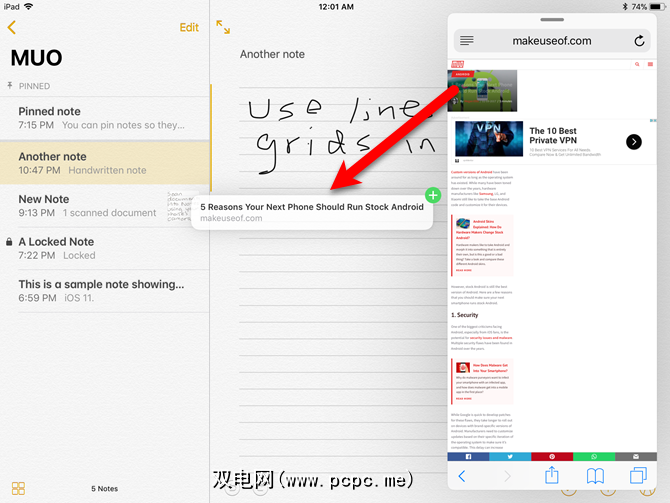670x503 pixels.
Task: Open the site hamburger menu
Action: pyautogui.click(x=650, y=64)
